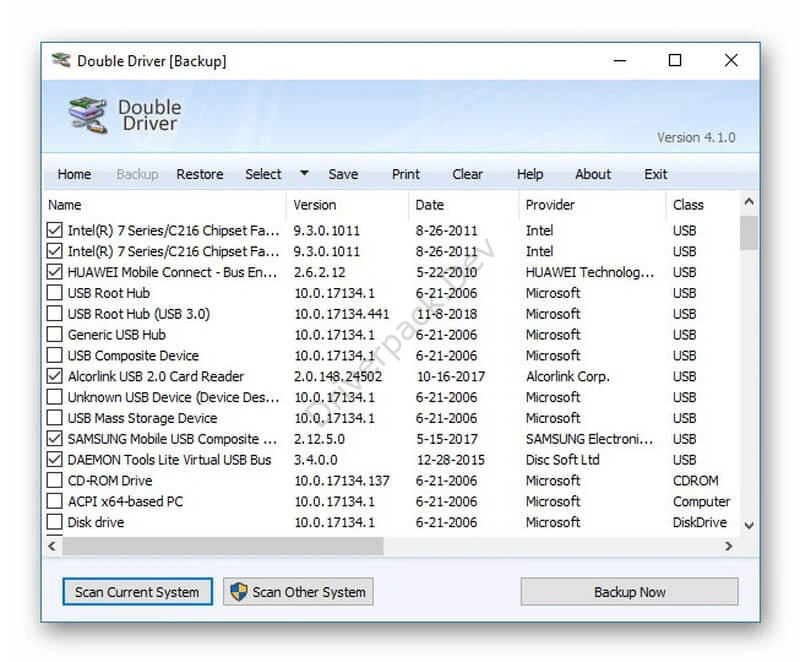Image resolution: width=800 pixels, height=662 pixels.
Task: Uncheck the HUAWEI Mobile Connect driver checkbox
Action: click(x=55, y=272)
